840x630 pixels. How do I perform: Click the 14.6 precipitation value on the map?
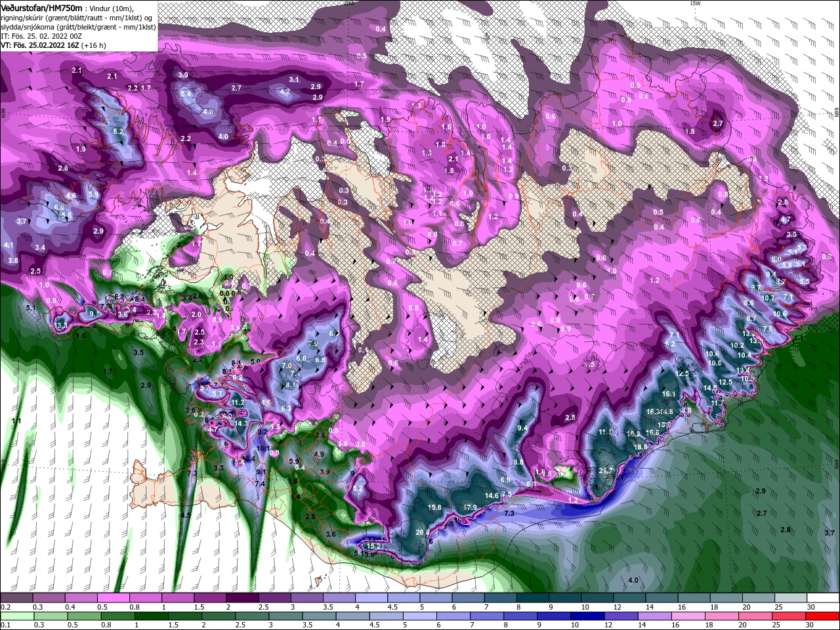pos(492,495)
